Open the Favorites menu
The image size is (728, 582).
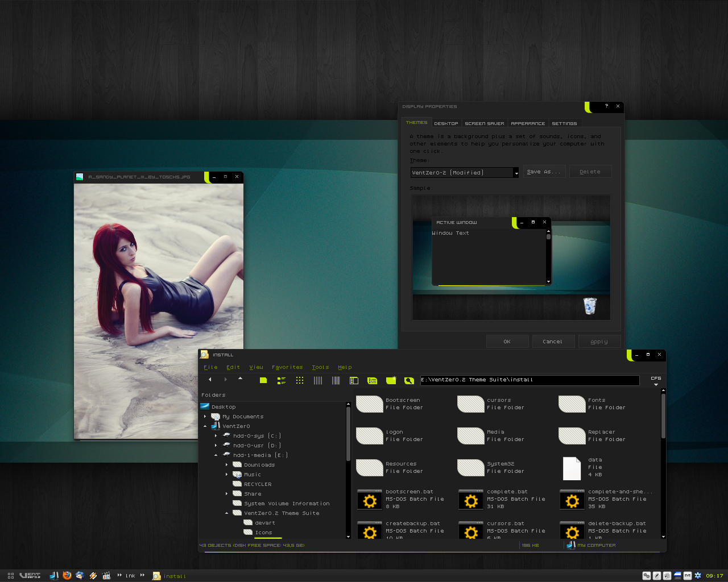287,367
